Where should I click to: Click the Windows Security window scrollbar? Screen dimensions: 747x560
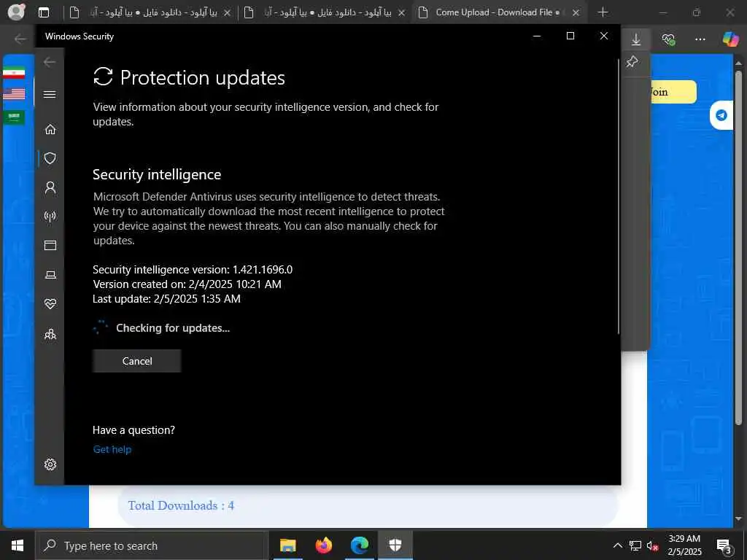[619, 196]
